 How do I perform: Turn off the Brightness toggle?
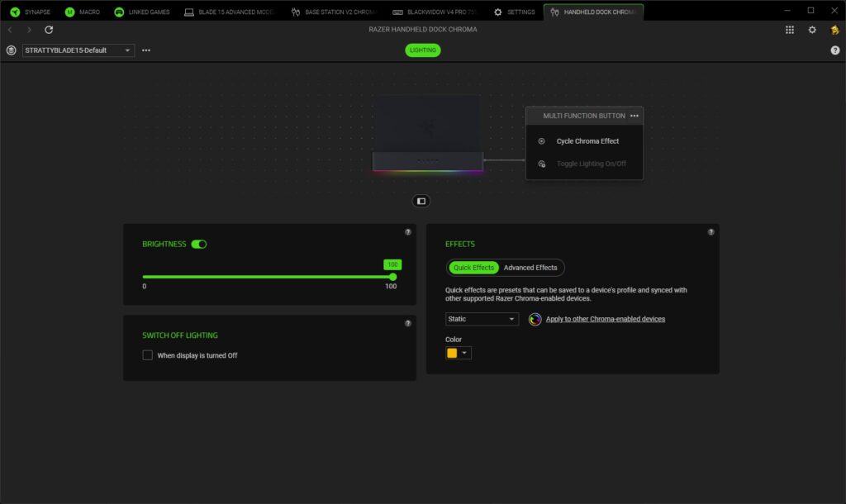(198, 244)
